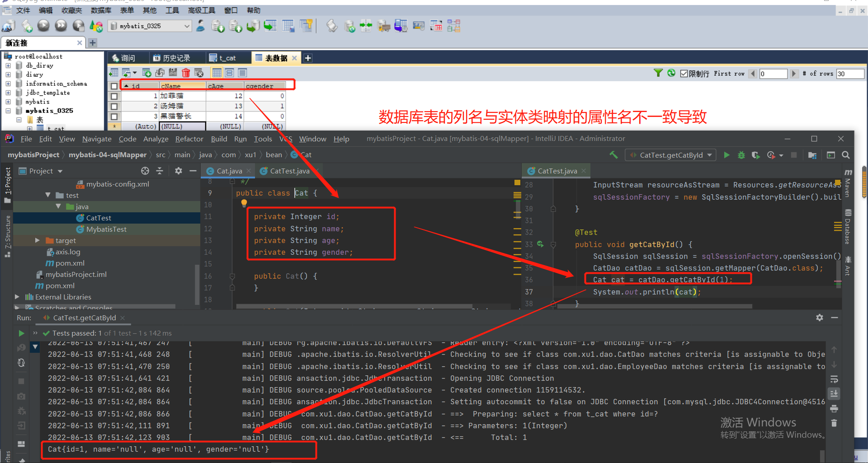This screenshot has height=463, width=868.
Task: Click the save icon in SQLyog table toolbar
Action: (173, 73)
